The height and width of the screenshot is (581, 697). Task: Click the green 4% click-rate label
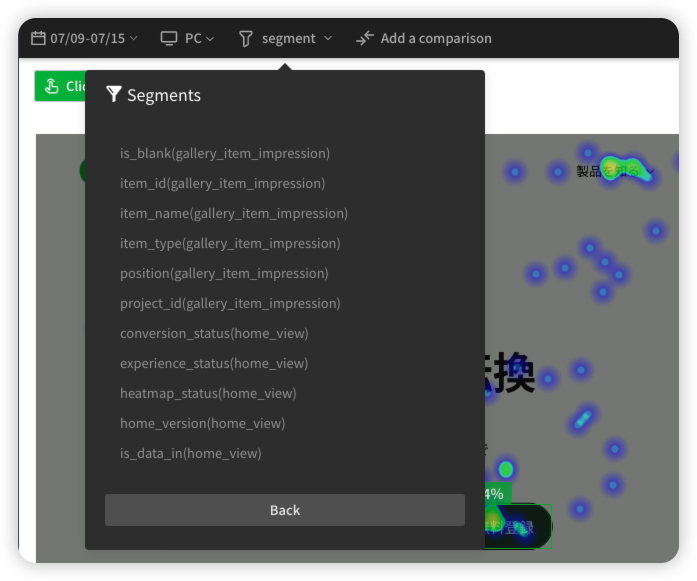(x=497, y=494)
